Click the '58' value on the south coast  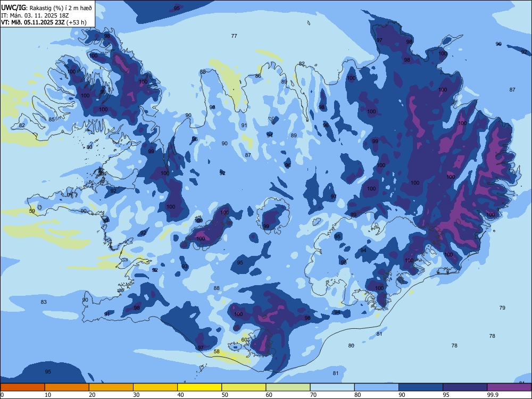pyautogui.click(x=217, y=352)
